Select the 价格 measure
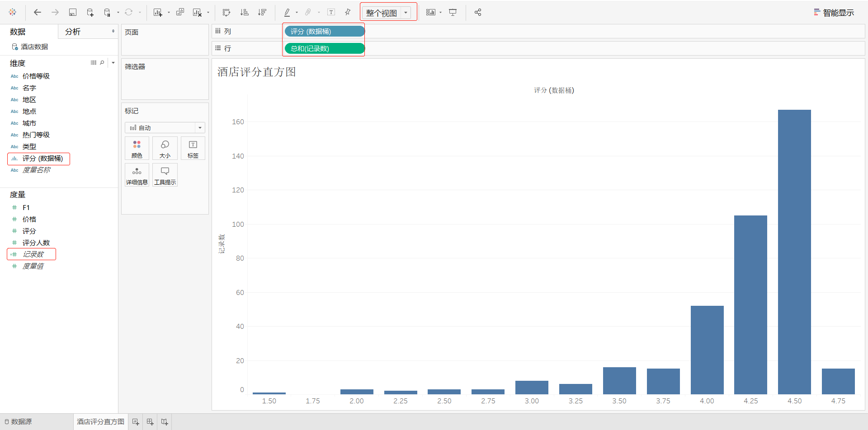 [29, 219]
